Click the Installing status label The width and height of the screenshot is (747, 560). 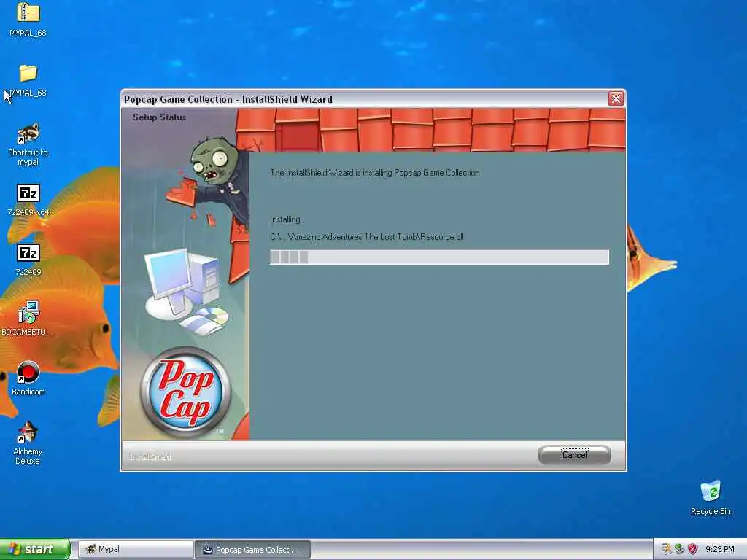[285, 219]
